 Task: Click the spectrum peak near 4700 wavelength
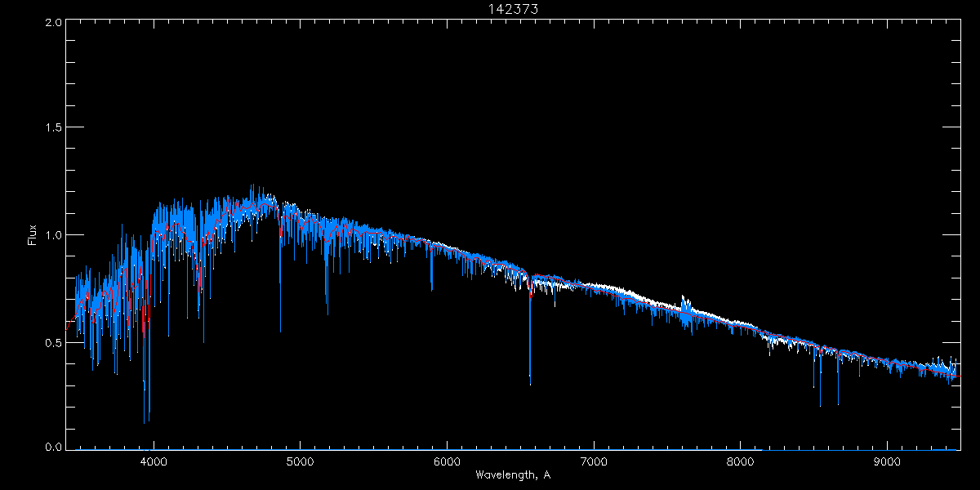tap(252, 186)
